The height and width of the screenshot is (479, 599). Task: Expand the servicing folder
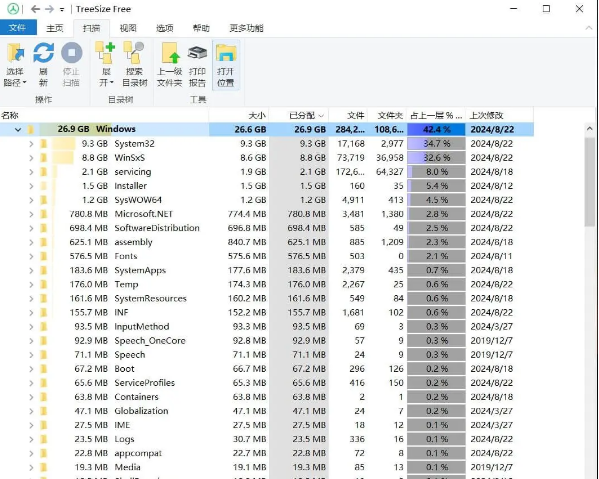(x=31, y=172)
